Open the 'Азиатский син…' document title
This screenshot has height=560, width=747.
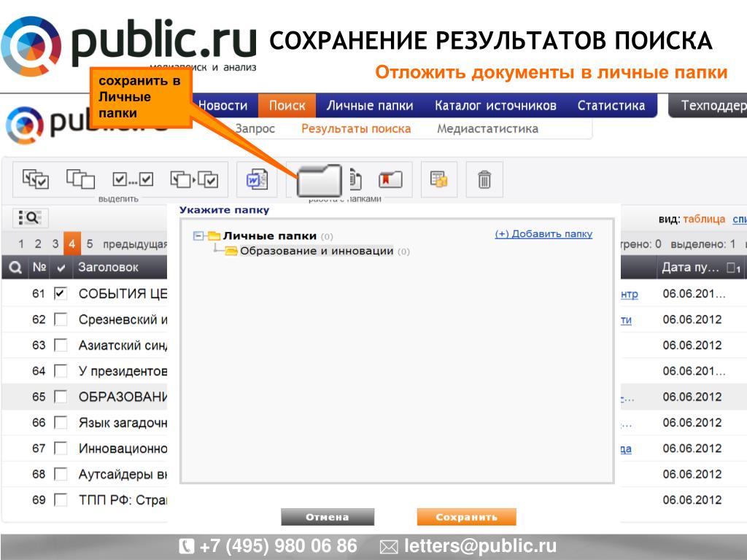(x=123, y=345)
